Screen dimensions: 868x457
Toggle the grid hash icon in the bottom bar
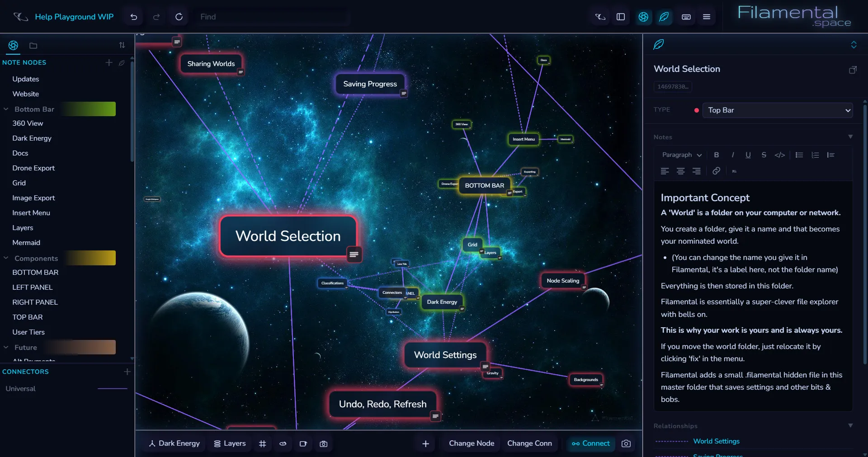(262, 444)
